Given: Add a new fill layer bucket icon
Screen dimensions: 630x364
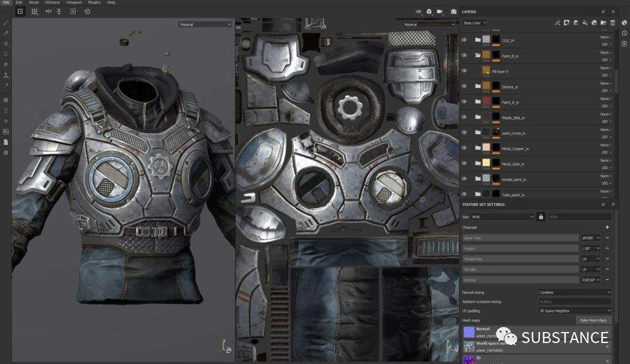Looking at the screenshot, I should coord(585,23).
